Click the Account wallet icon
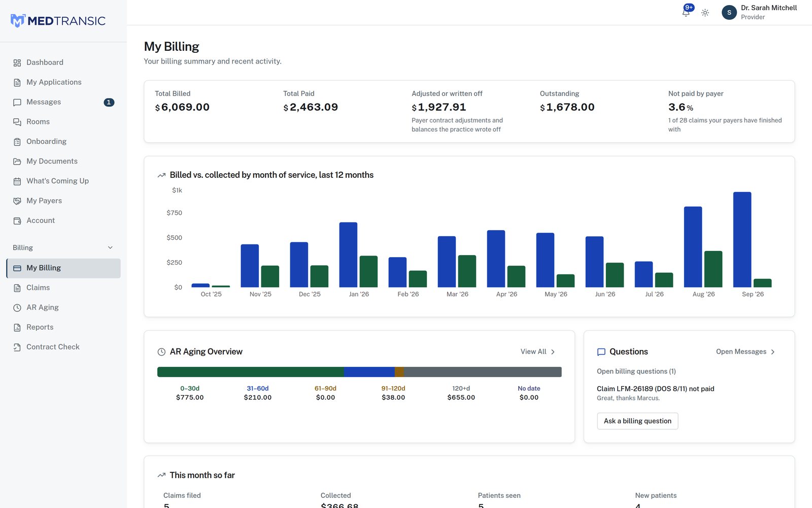Image resolution: width=812 pixels, height=508 pixels. (x=17, y=221)
